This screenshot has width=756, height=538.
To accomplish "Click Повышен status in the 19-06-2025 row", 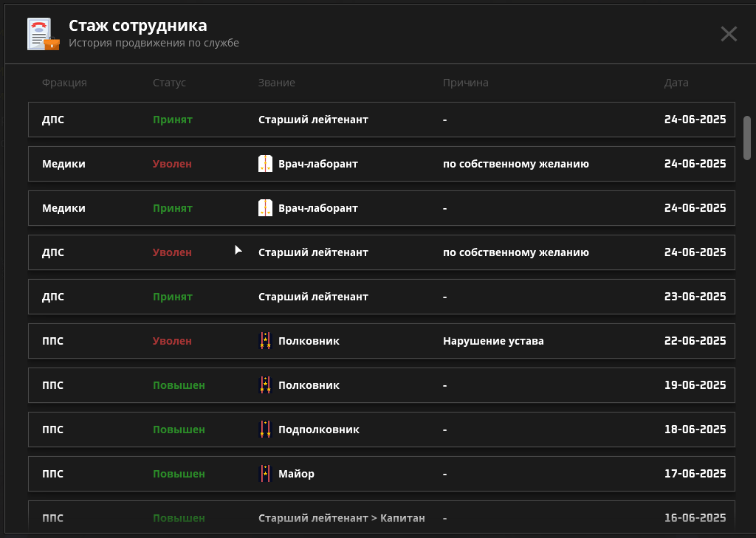I will pyautogui.click(x=179, y=385).
